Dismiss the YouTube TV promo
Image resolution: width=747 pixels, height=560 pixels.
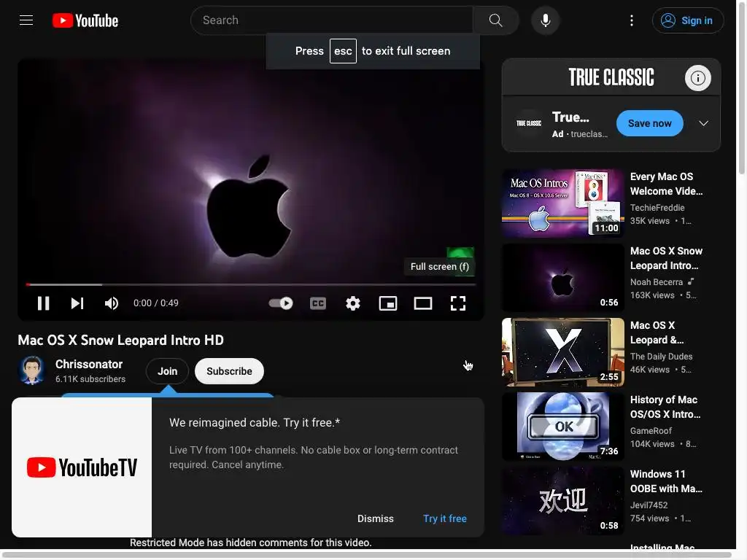(376, 518)
